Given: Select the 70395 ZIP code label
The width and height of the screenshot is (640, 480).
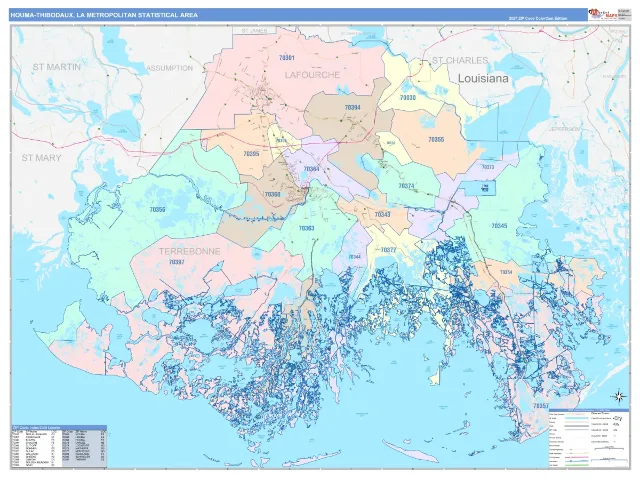Looking at the screenshot, I should (x=251, y=154).
